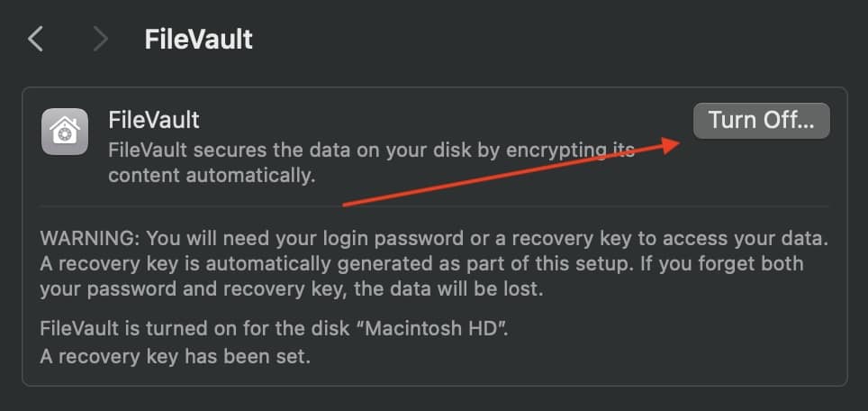Screen dimensions: 868x411
Task: Click the FileVault page title heading
Action: [x=198, y=40]
